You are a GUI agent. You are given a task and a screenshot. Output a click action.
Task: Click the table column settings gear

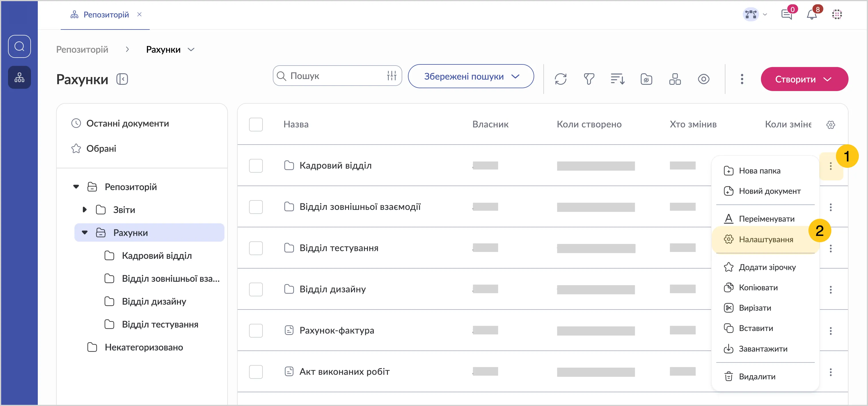(830, 125)
